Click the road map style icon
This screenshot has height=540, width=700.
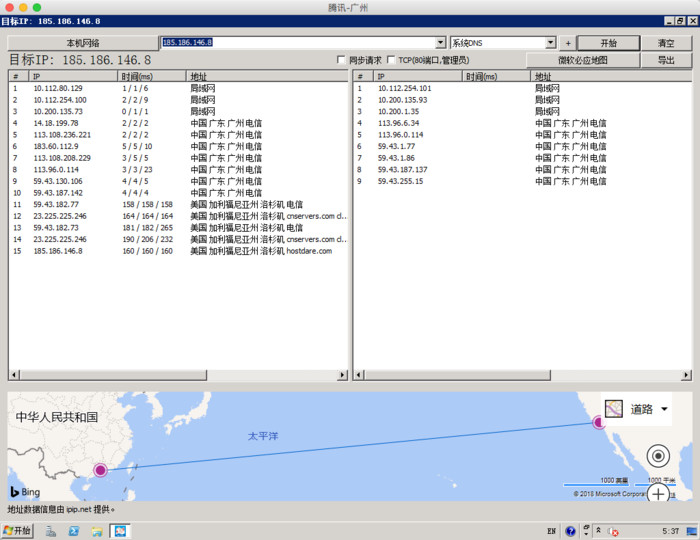pos(613,409)
